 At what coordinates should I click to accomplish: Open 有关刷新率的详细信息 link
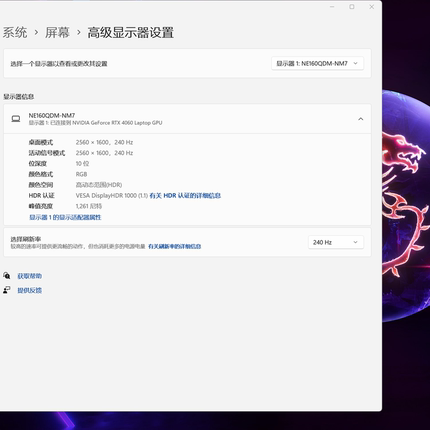174,246
